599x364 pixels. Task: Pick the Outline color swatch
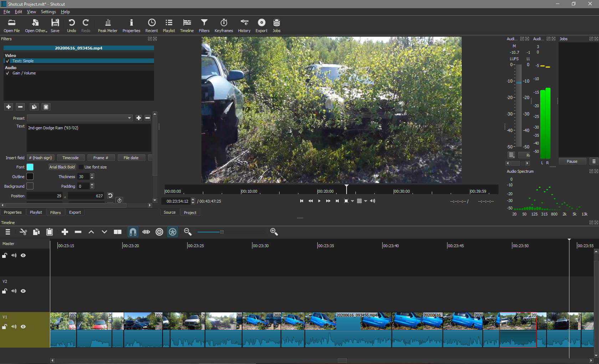tap(30, 176)
